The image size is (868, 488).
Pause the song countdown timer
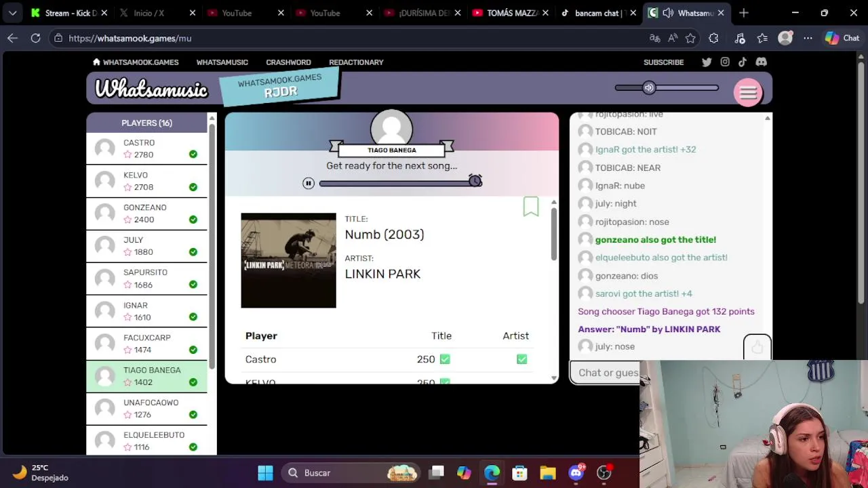click(x=309, y=183)
